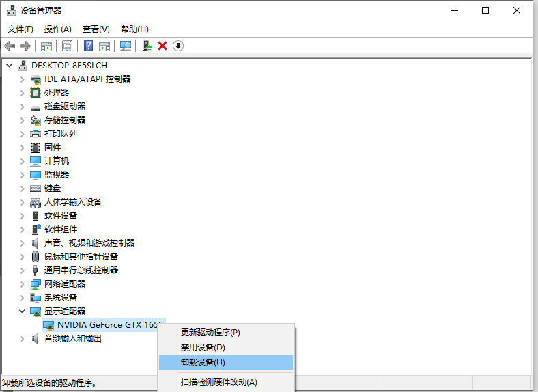Close the Device Manager window
This screenshot has height=392, width=538.
tap(516, 10)
